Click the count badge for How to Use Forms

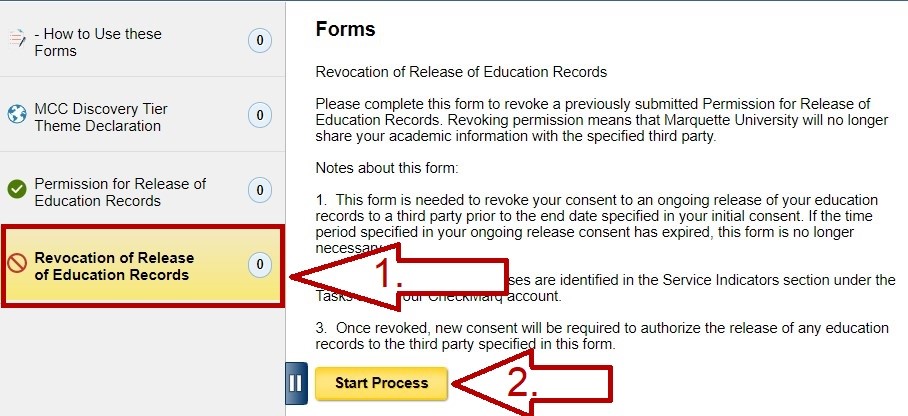click(x=259, y=41)
